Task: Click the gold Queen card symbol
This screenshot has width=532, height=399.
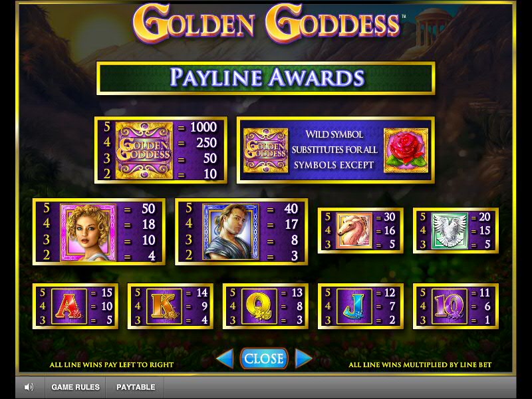Action: (x=259, y=307)
